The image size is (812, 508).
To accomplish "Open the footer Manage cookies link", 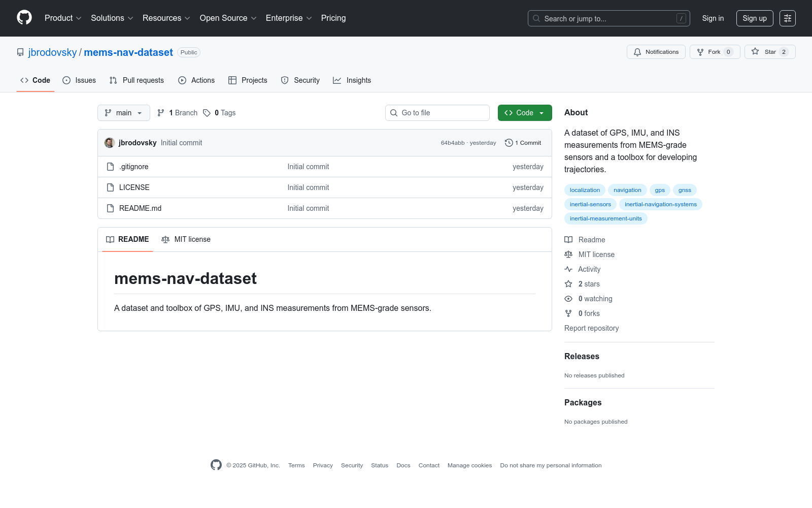I will tap(469, 465).
